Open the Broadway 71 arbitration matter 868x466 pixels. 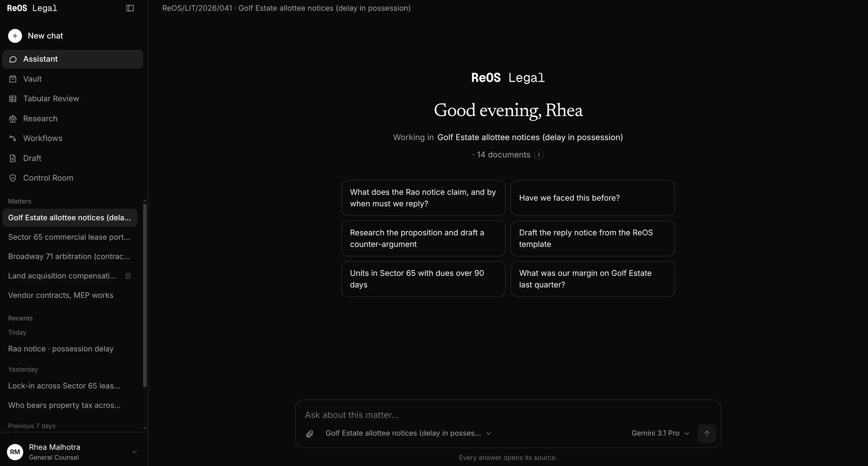click(x=70, y=256)
